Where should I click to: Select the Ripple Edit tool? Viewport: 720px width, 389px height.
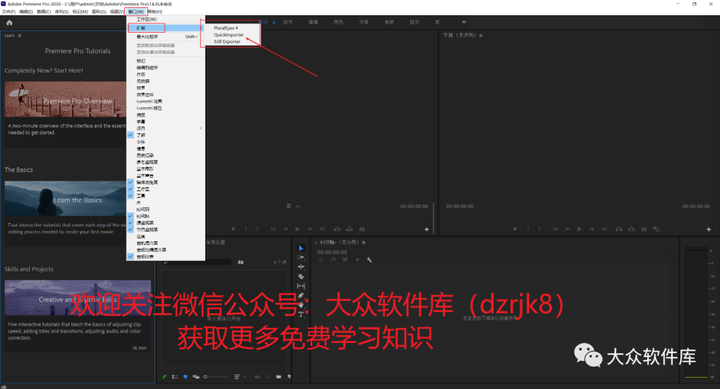coord(301,267)
